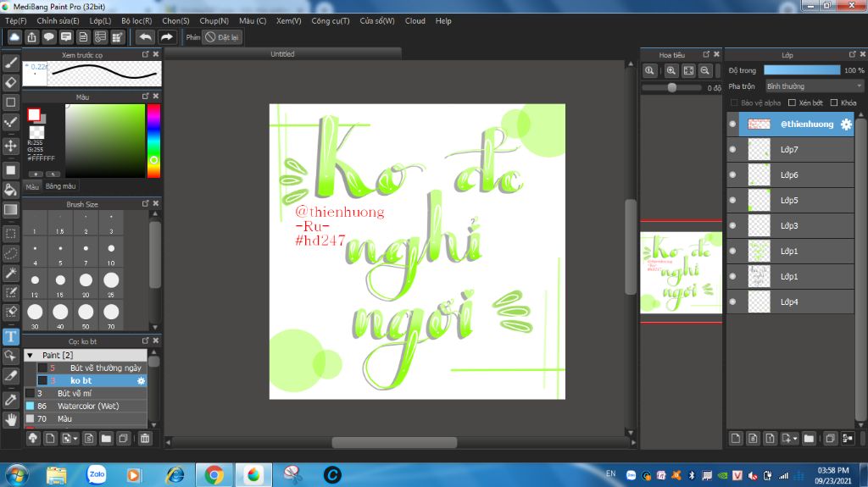Choose brush size 20
This screenshot has width=868, height=487.
pyautogui.click(x=86, y=284)
